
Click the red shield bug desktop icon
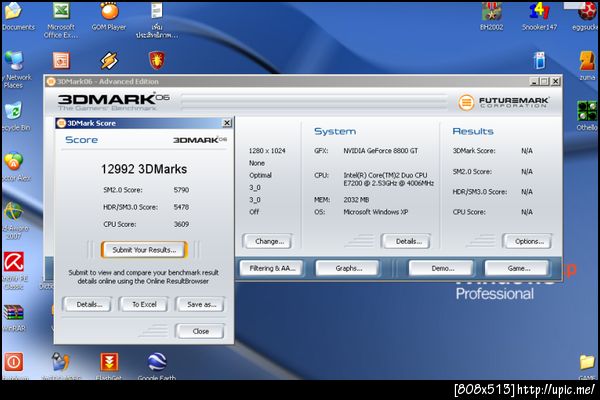coord(157,60)
